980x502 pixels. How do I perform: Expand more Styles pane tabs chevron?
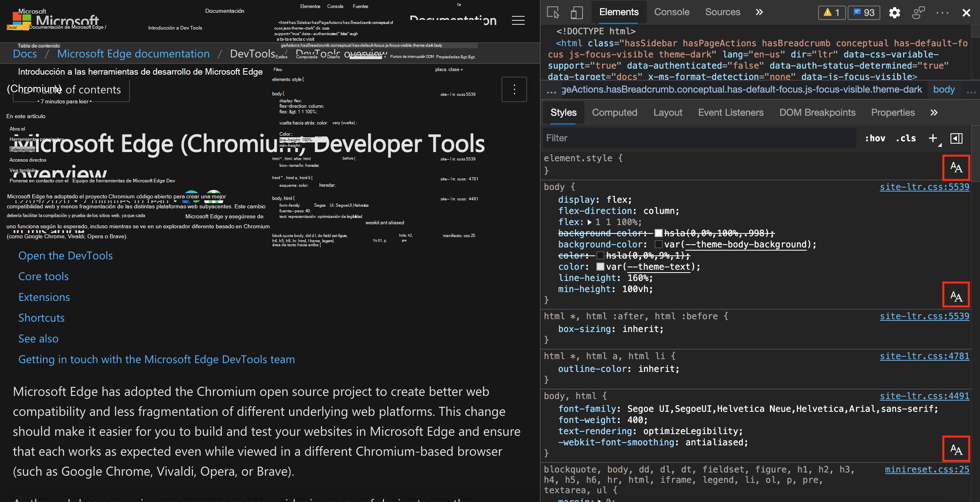click(934, 113)
